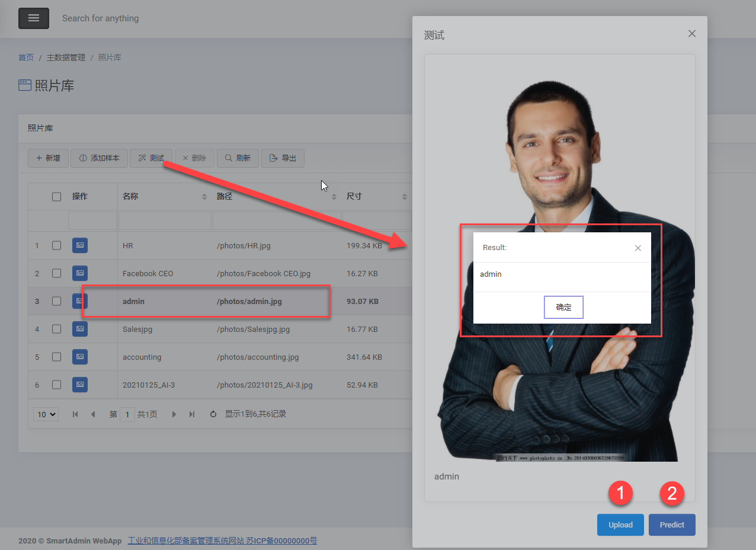Click the 测试 toolbar button

pos(151,158)
